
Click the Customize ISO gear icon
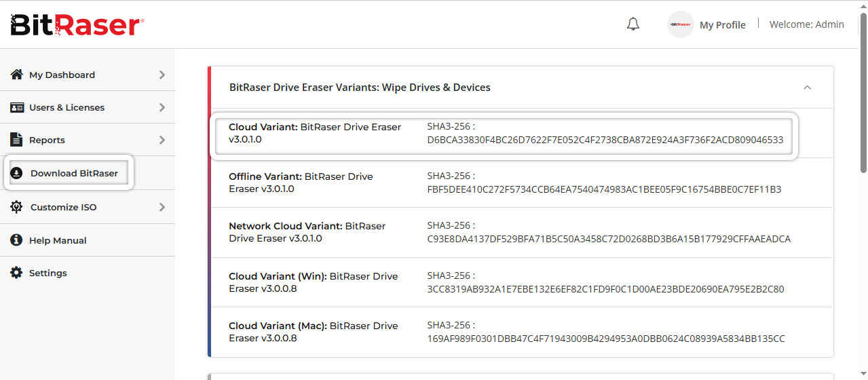(17, 207)
